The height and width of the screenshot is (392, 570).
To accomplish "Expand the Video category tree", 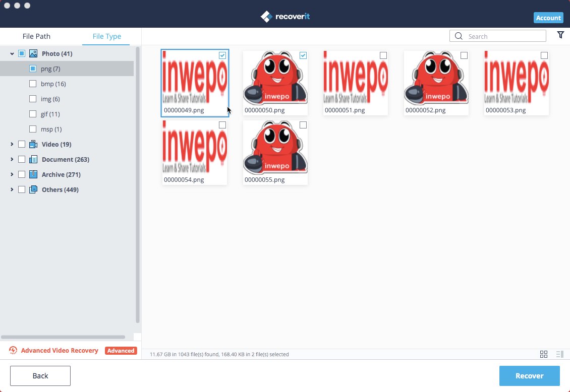I will [12, 145].
